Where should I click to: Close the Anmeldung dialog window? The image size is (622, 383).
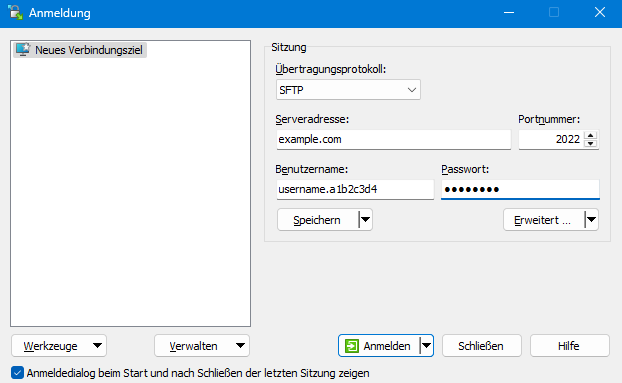[600, 13]
